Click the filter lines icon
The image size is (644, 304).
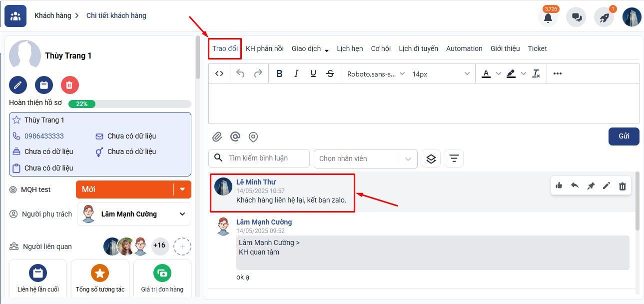[x=454, y=158]
